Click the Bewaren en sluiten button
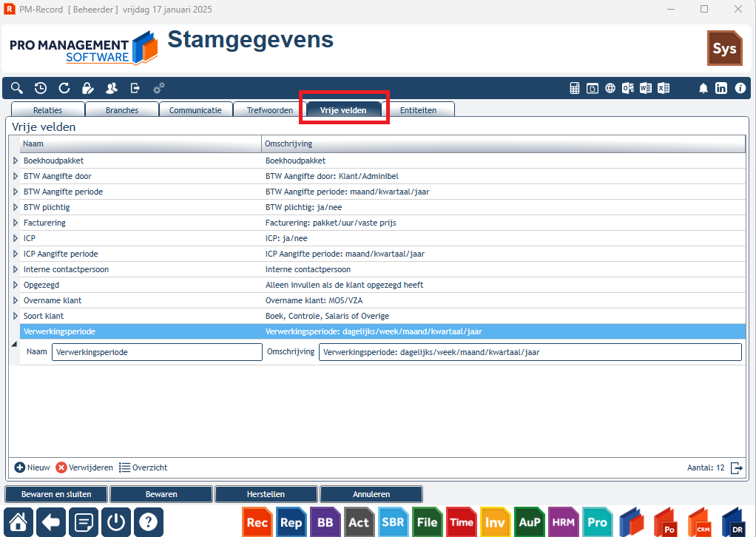This screenshot has width=756, height=537. coord(56,494)
